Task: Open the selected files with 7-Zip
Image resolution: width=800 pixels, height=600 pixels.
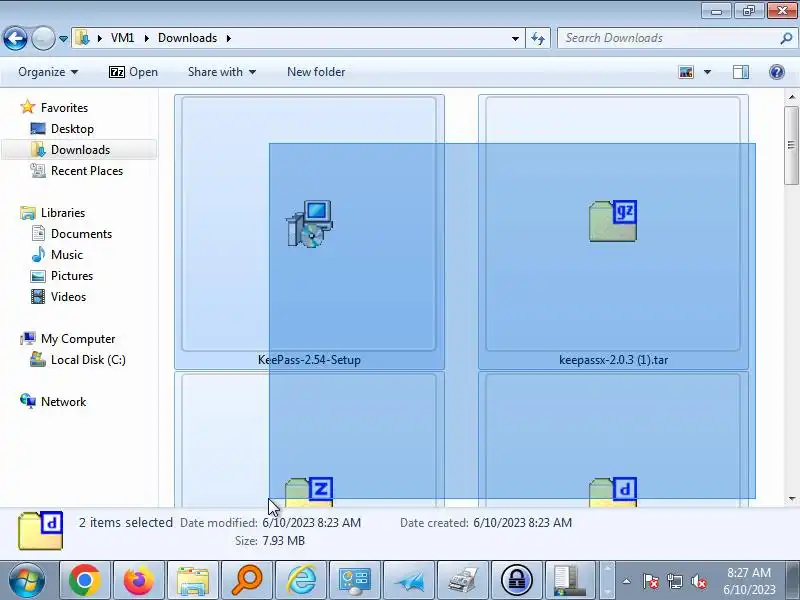Action: coord(133,72)
